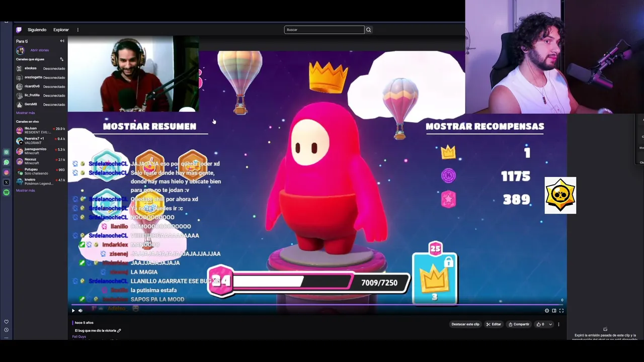The height and width of the screenshot is (362, 644).
Task: Mute the clip volume
Action: tap(80, 311)
